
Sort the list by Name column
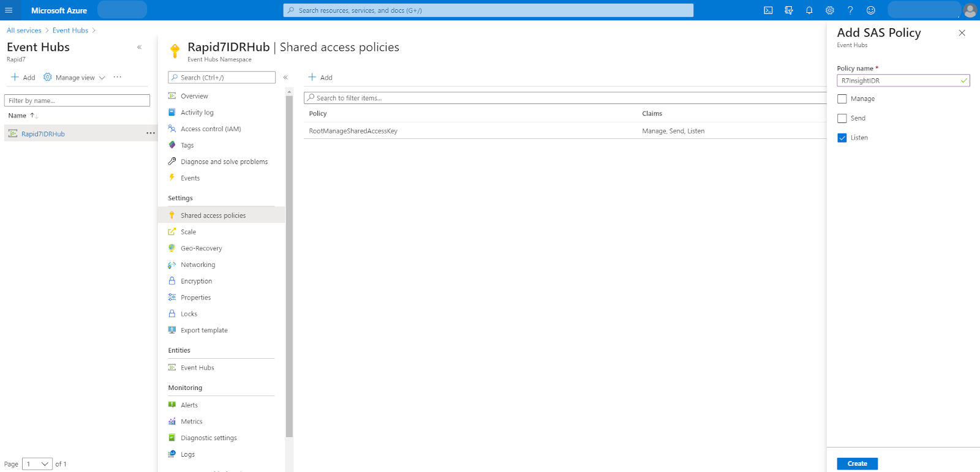click(23, 115)
